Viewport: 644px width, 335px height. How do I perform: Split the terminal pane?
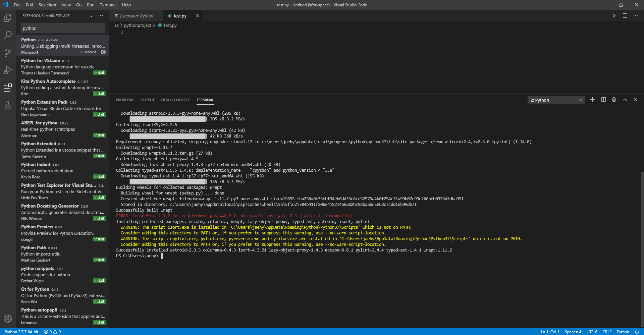pos(603,100)
